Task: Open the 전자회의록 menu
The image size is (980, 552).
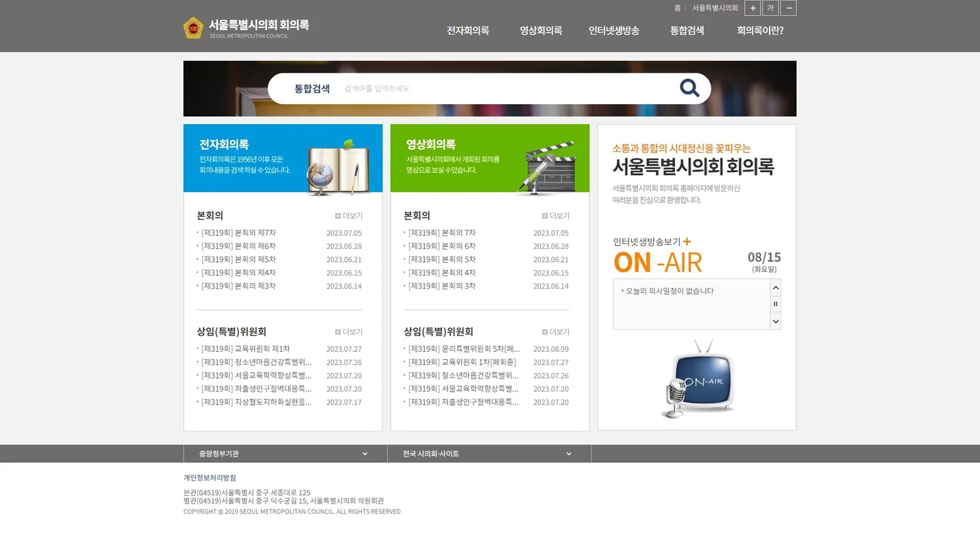Action: pyautogui.click(x=468, y=30)
